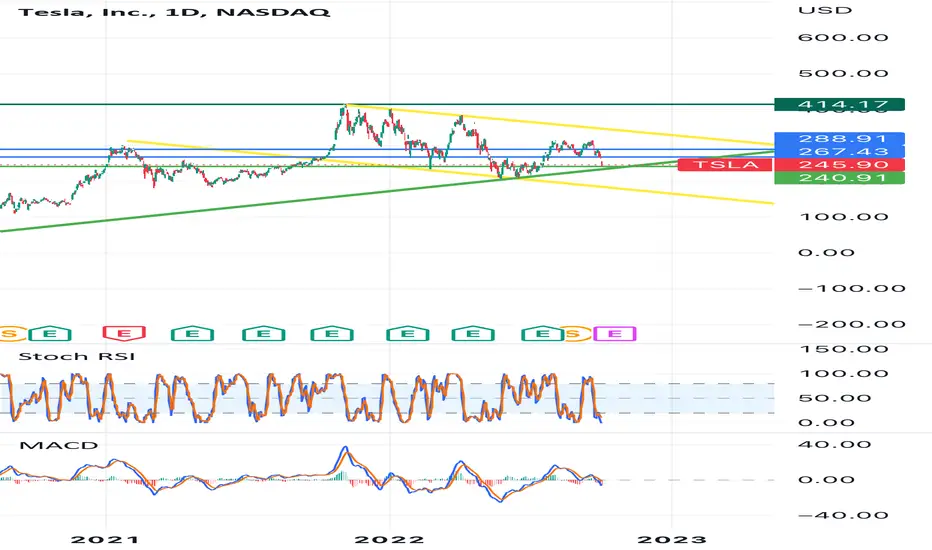
Task: Click the 2021 label on the time axis
Action: (x=105, y=540)
